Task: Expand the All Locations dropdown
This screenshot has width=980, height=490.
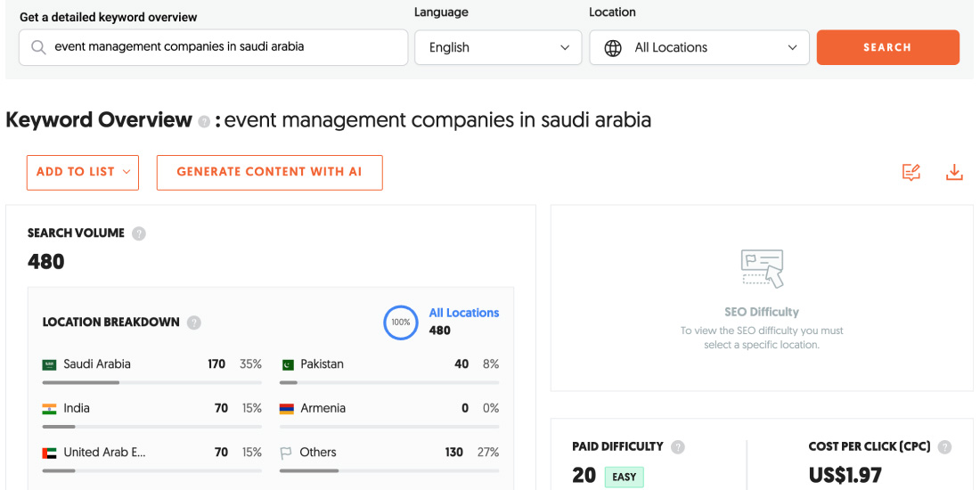Action: [x=699, y=48]
